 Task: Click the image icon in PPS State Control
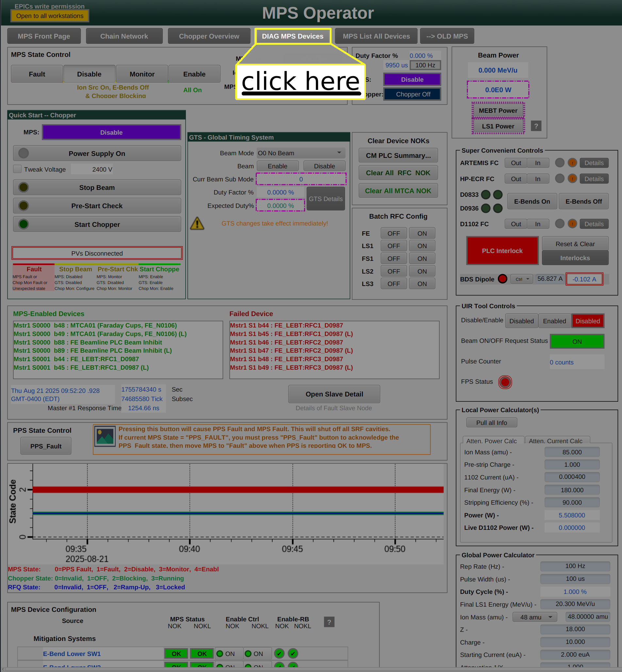coord(105,436)
